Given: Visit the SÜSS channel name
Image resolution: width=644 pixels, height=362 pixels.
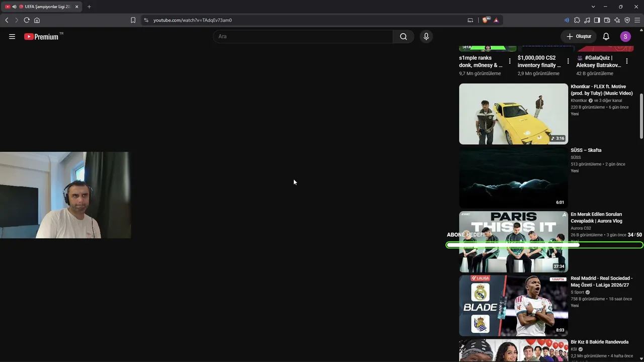Looking at the screenshot, I should (x=576, y=157).
